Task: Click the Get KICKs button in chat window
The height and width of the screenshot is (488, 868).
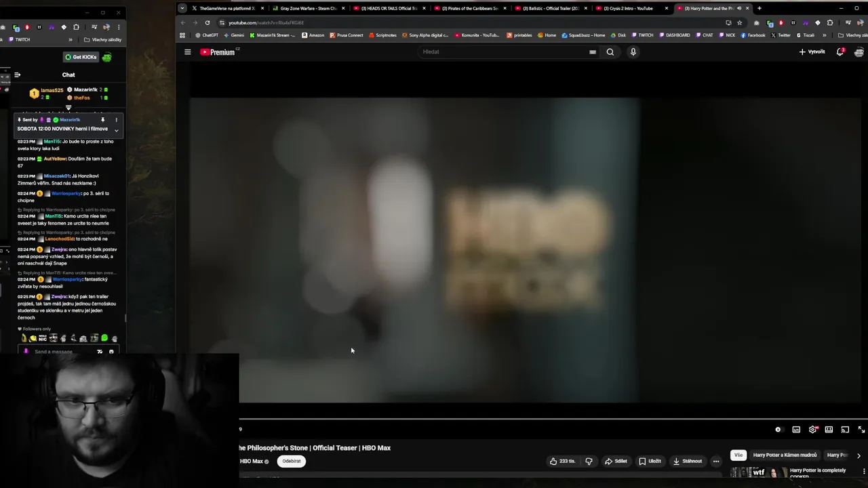Action: (x=81, y=57)
